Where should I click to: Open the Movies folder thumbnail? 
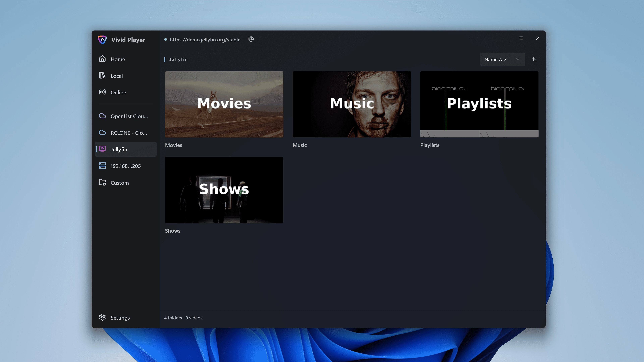coord(224,104)
